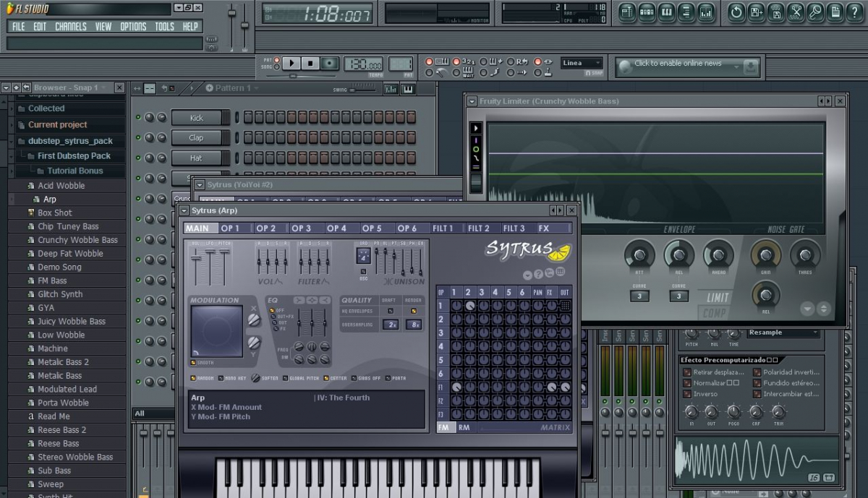Switch to the OP 3 tab in Sytrus

301,228
